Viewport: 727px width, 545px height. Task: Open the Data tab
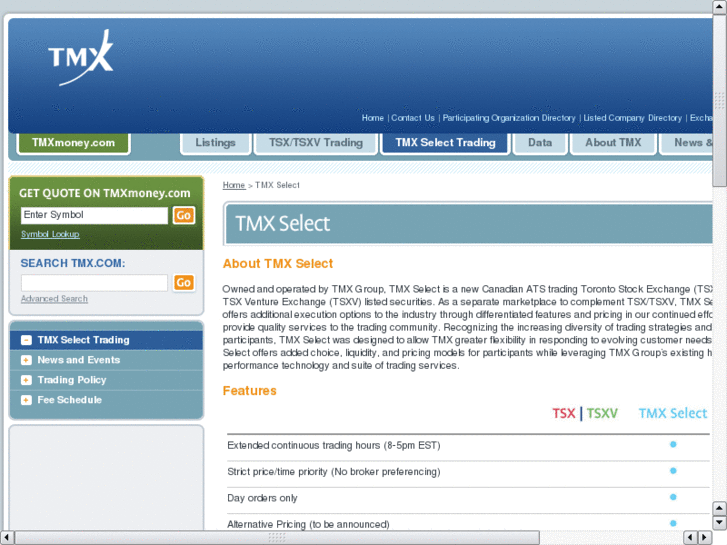pyautogui.click(x=540, y=143)
